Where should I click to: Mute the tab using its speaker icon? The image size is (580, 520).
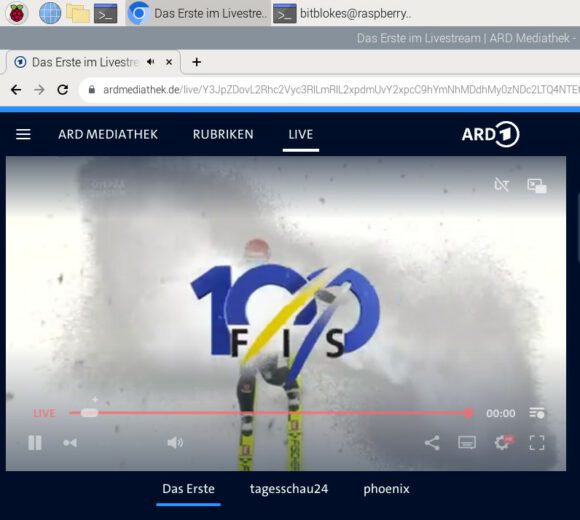(150, 62)
